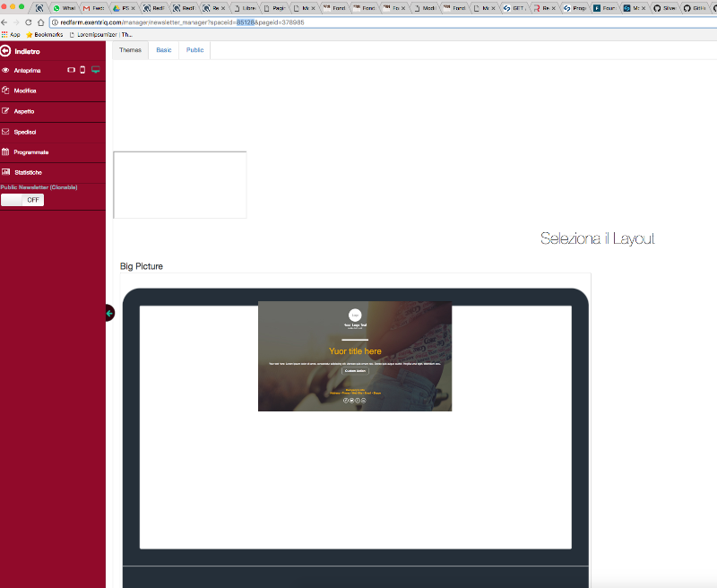Screen dimensions: 717x588
Task: Click the Modifica copy icon in sidebar
Action: click(5, 91)
